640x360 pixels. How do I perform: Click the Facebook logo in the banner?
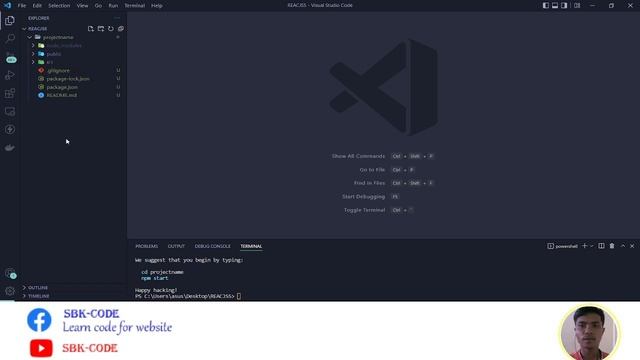[x=39, y=320]
